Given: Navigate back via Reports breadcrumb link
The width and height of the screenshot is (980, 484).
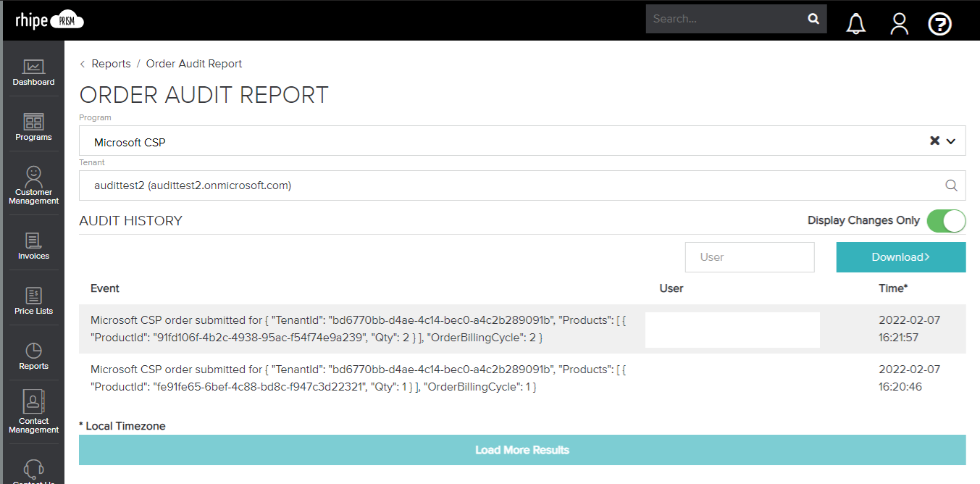Looking at the screenshot, I should 112,63.
